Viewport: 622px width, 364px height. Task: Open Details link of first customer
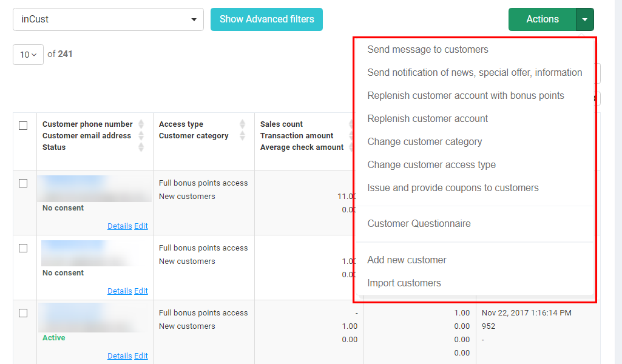pyautogui.click(x=120, y=226)
